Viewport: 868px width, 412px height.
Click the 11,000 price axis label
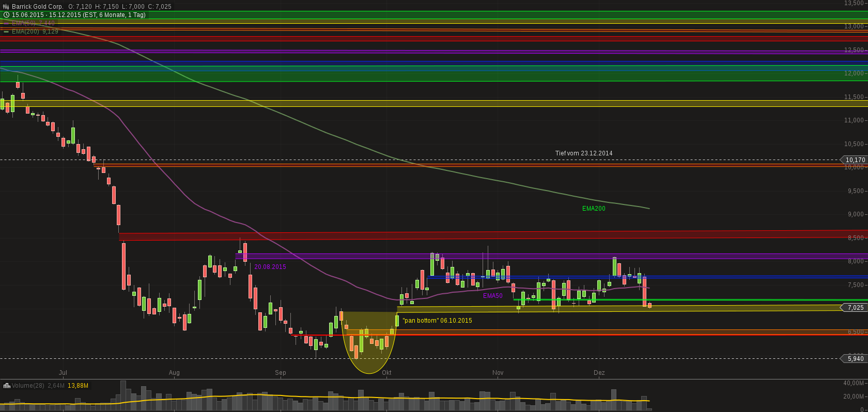tap(854, 120)
